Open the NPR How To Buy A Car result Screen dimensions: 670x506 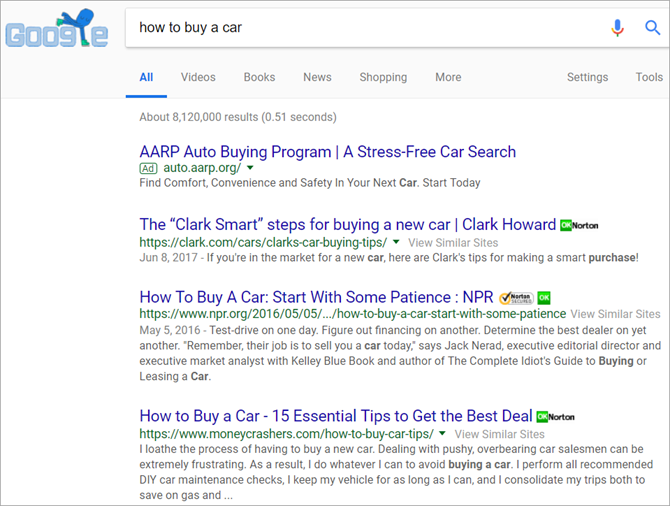[316, 297]
